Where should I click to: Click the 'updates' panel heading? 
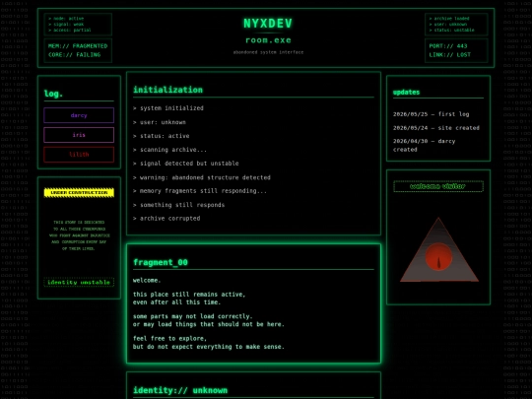[406, 93]
